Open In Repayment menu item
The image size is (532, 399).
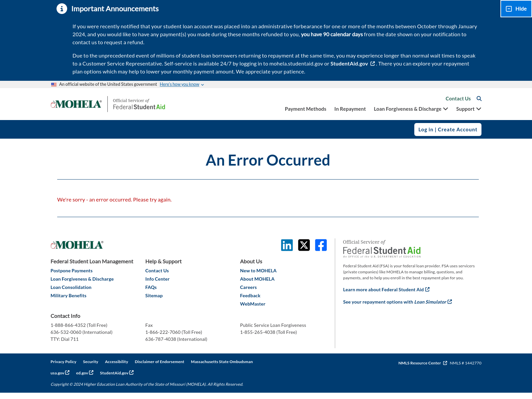tap(350, 109)
